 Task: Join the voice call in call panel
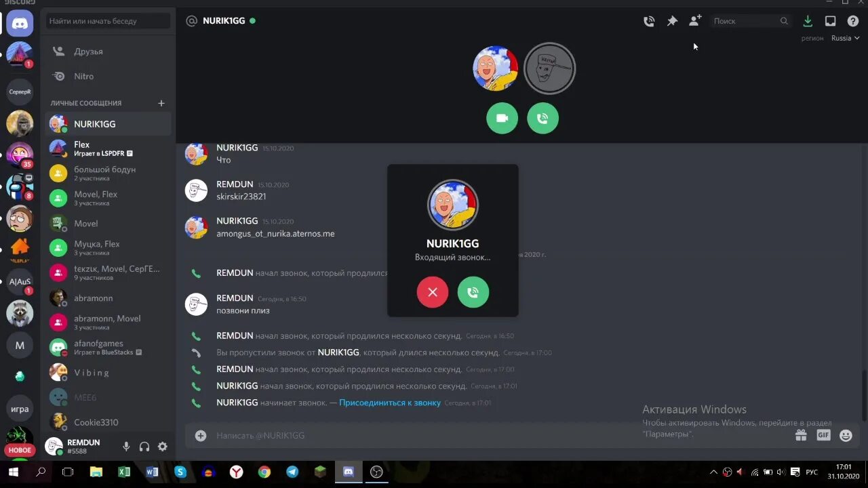(542, 118)
